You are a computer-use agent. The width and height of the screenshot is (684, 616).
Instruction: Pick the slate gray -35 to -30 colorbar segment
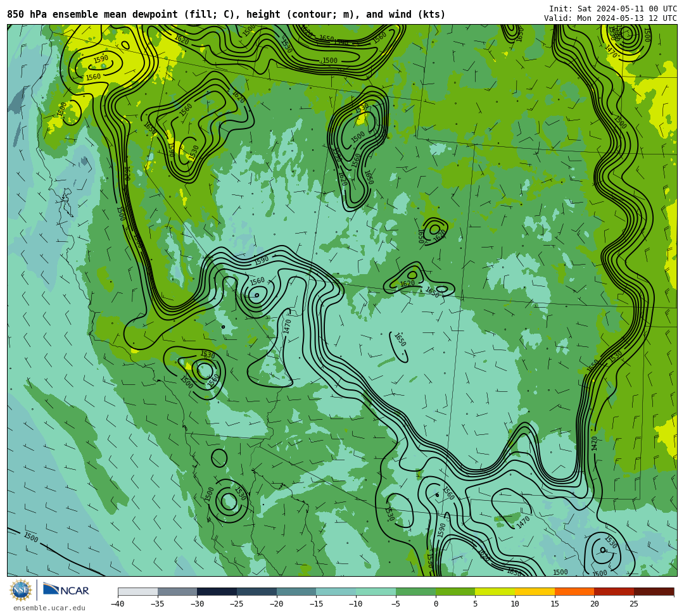tap(177, 591)
